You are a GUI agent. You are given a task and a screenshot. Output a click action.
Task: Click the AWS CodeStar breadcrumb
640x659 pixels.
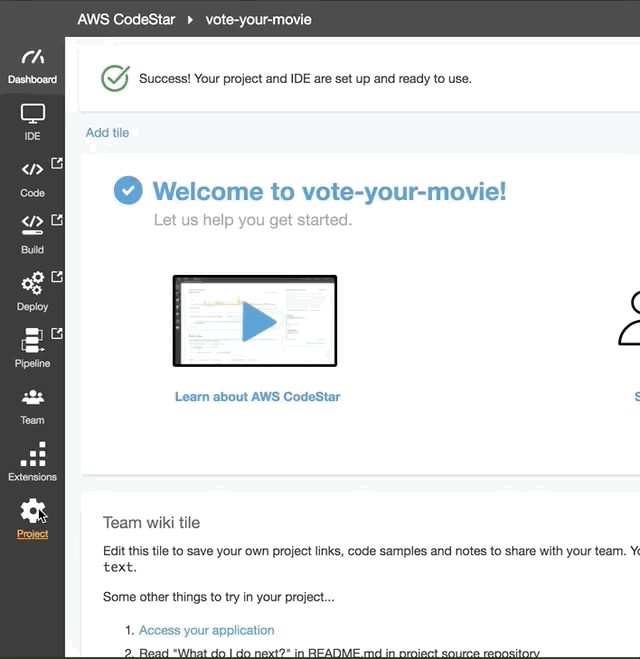tap(126, 19)
